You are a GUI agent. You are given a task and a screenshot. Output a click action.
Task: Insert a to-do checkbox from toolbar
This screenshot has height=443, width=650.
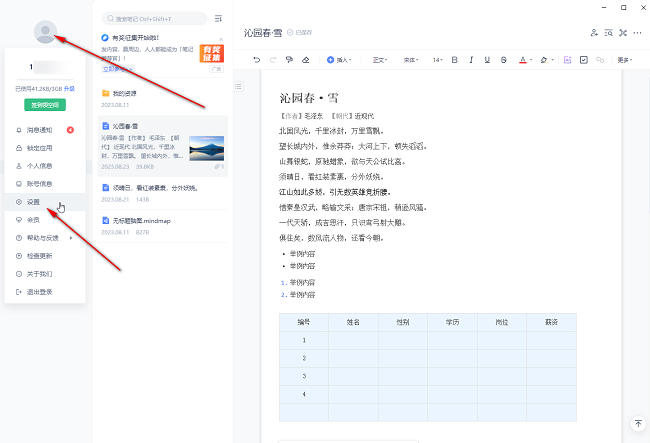pyautogui.click(x=584, y=60)
